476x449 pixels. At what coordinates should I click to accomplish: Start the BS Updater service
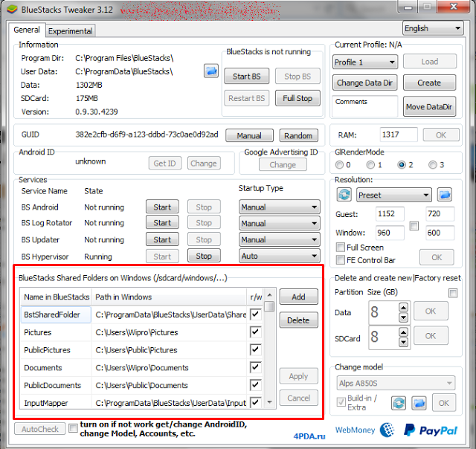[x=162, y=239]
